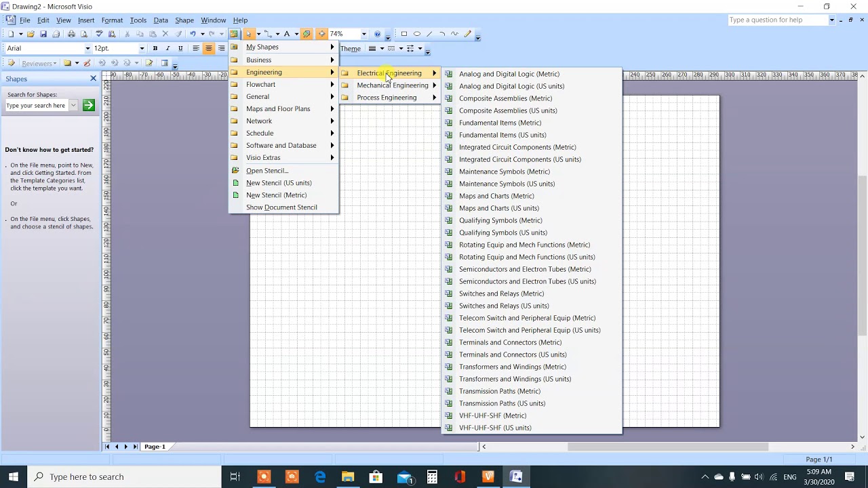Open Transformers and Windings (Metric) stencil

(531, 367)
